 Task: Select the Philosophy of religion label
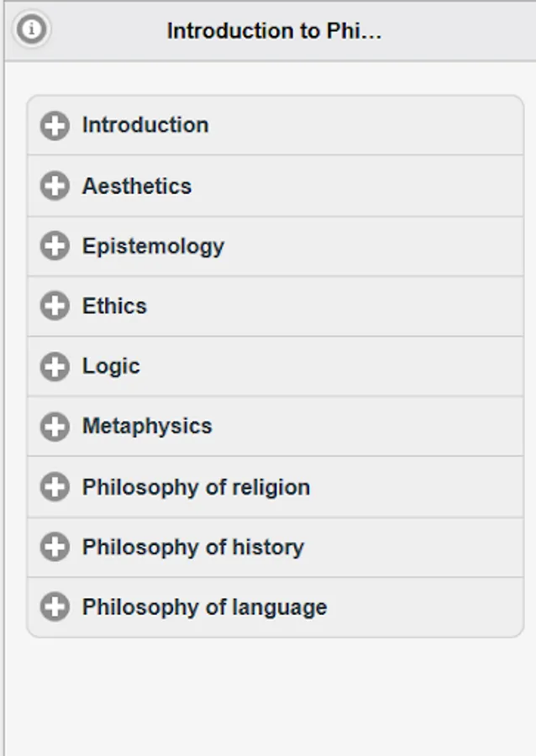click(196, 487)
